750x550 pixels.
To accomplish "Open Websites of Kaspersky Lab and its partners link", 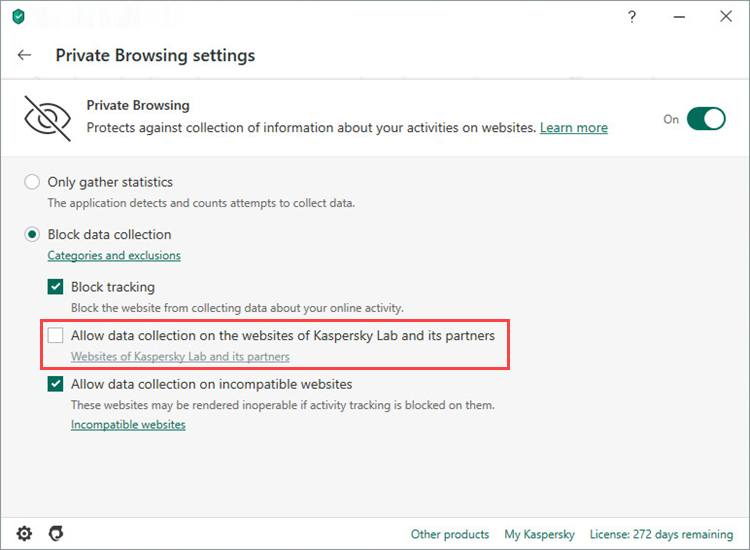I will [x=180, y=356].
